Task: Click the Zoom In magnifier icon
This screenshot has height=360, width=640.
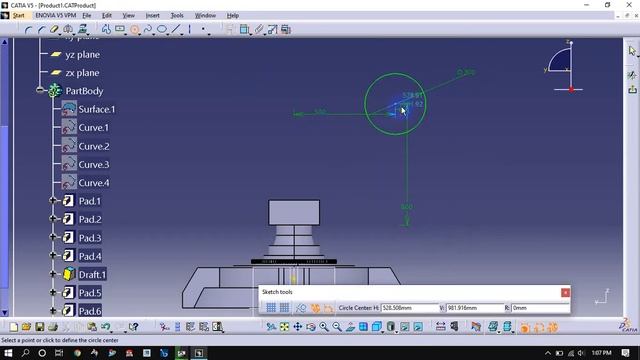Action: click(x=324, y=327)
